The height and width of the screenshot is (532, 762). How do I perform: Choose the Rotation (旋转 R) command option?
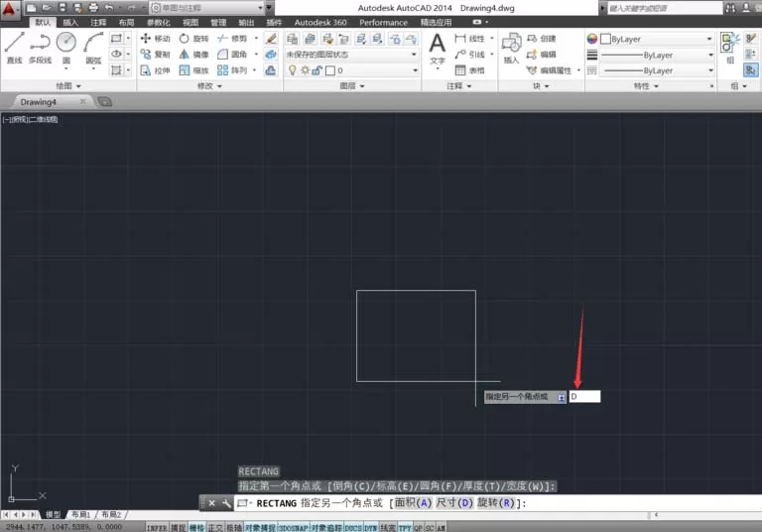click(x=496, y=503)
